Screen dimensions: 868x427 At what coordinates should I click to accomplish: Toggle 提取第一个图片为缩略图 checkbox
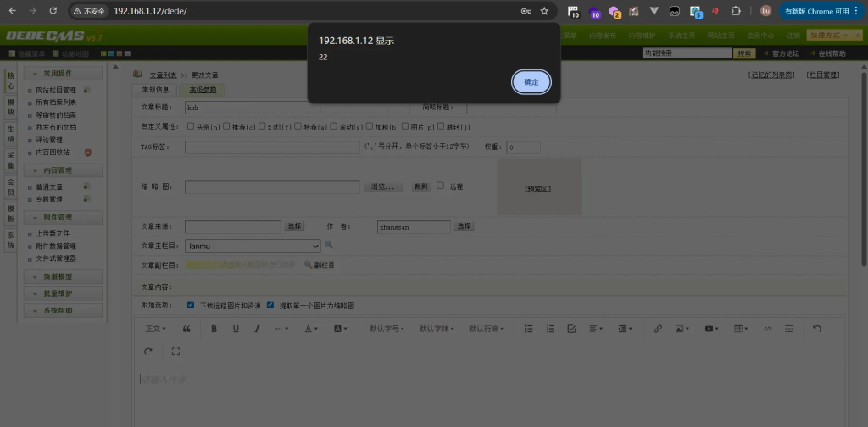click(270, 305)
